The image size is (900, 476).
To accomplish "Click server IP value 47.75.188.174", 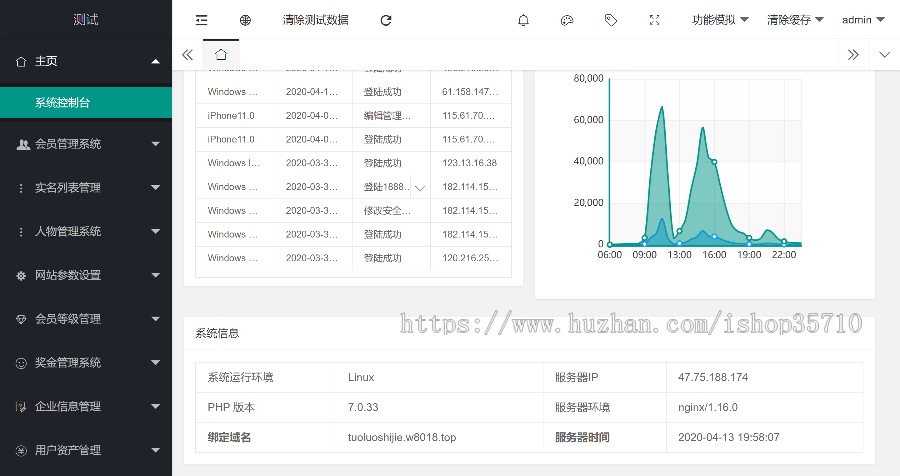I will 713,377.
